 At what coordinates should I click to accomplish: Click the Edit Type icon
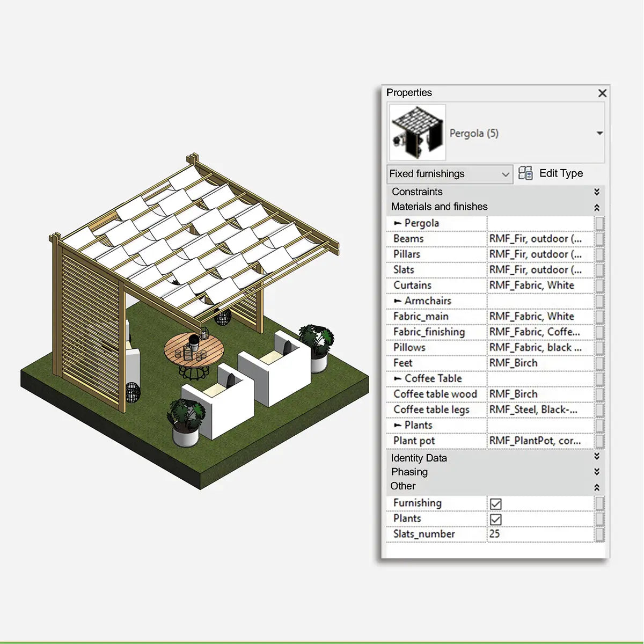click(525, 173)
